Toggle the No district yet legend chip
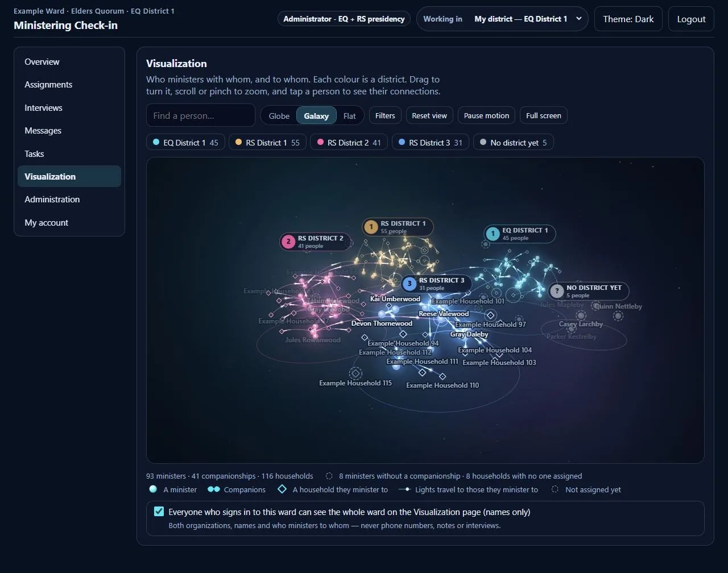Image resolution: width=728 pixels, height=573 pixels. pos(513,143)
